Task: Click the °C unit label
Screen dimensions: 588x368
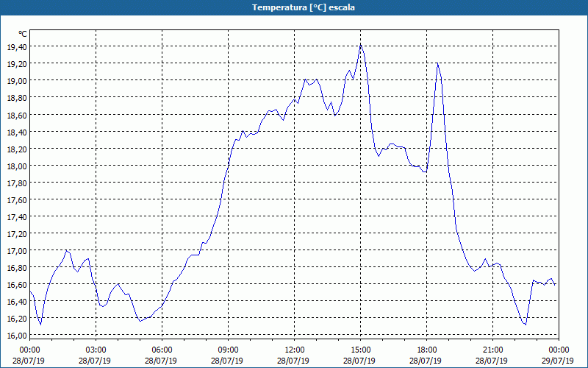Action: point(23,34)
